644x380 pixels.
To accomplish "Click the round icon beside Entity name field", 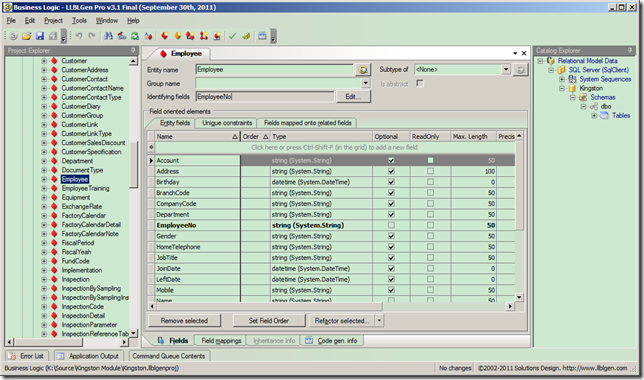I will coord(363,70).
